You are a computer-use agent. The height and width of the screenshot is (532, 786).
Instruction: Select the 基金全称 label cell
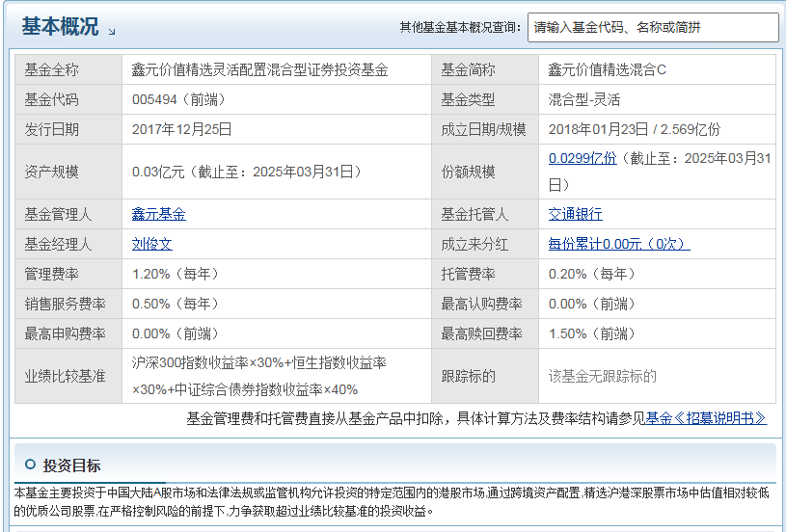click(68, 69)
